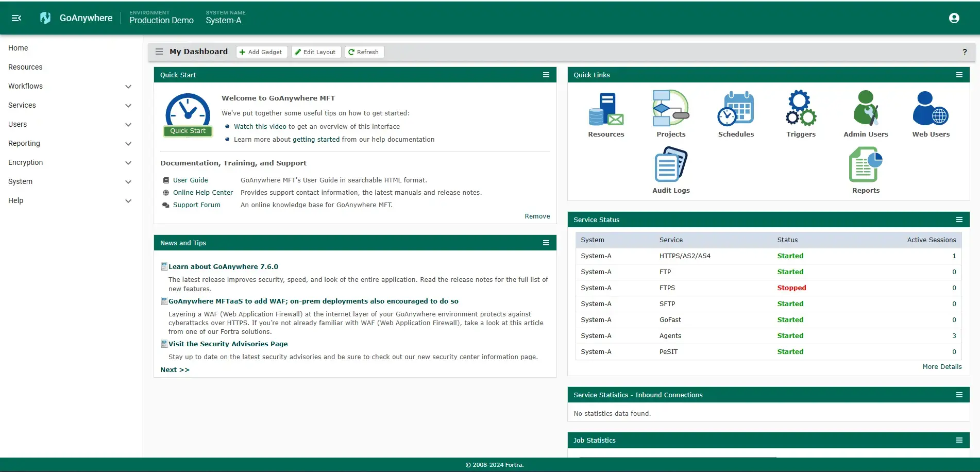Click the Schedules calendar icon
The width and height of the screenshot is (980, 472).
tap(736, 109)
